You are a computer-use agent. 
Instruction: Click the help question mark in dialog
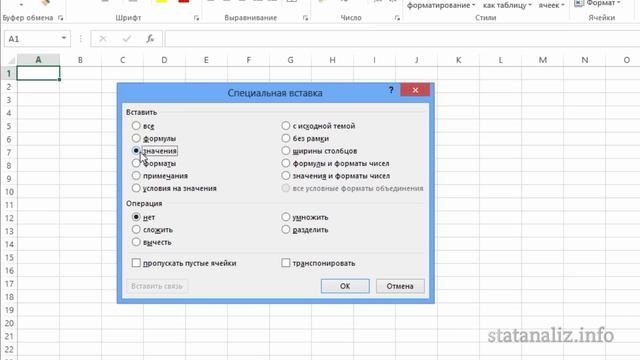point(391,90)
